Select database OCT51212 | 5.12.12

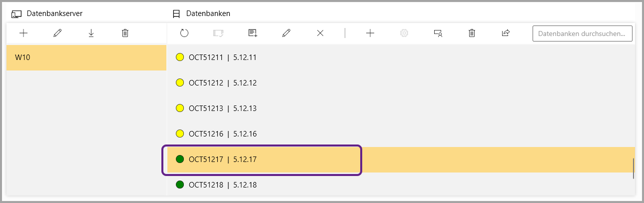coord(222,83)
